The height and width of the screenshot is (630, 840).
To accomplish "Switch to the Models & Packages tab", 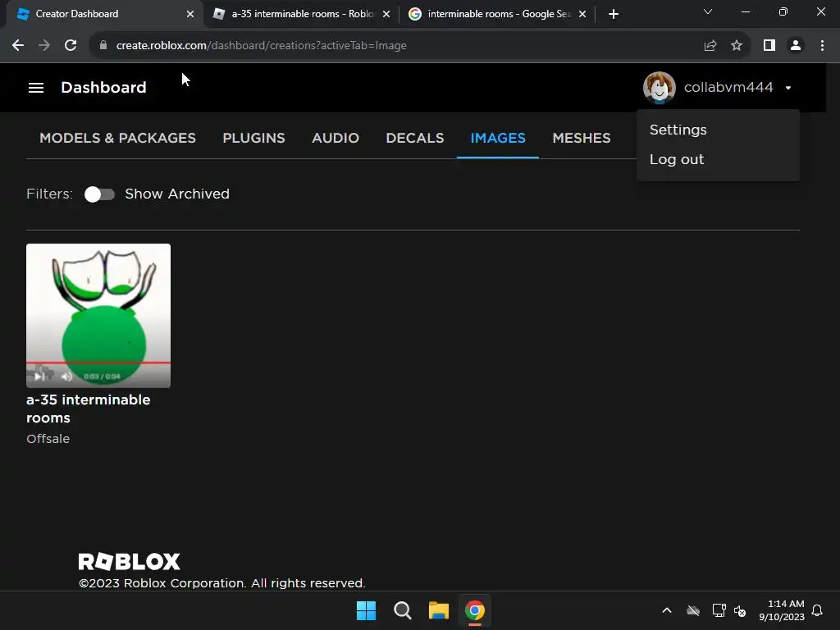I will pyautogui.click(x=117, y=138).
